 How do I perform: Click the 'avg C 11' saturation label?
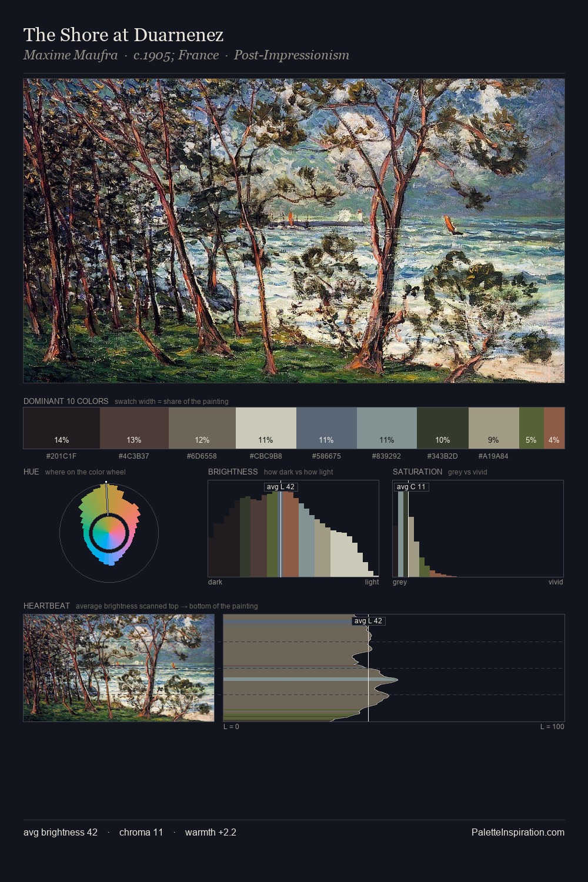(410, 487)
